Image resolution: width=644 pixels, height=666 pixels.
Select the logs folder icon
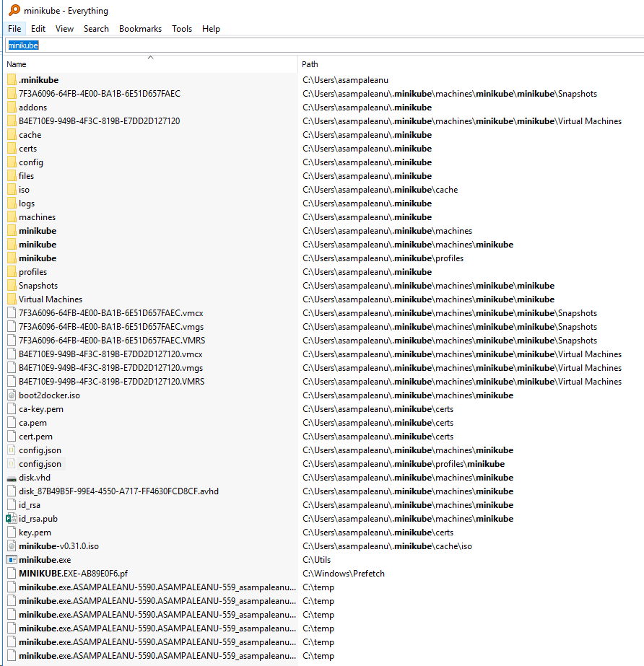(x=12, y=203)
